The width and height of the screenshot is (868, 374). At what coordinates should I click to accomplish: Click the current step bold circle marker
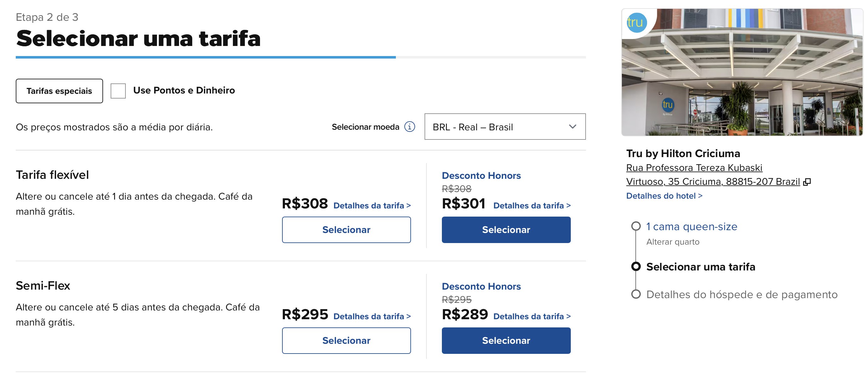pos(636,267)
